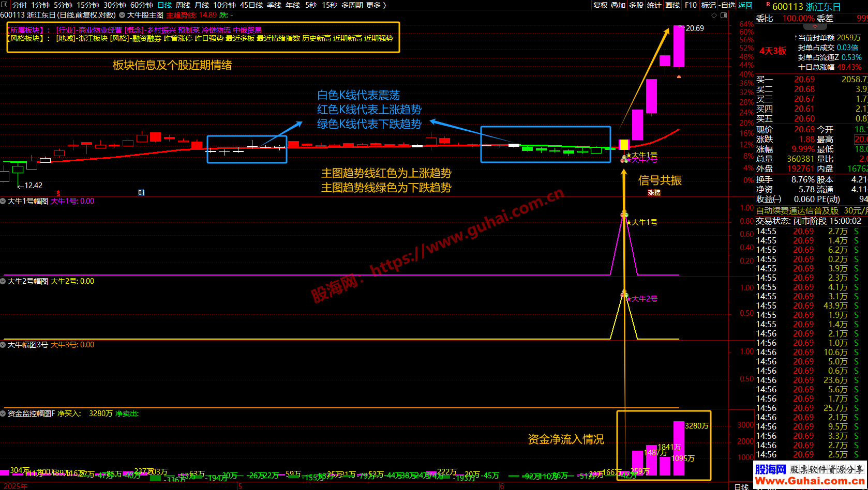The height and width of the screenshot is (490, 868).
Task: Select the 15分钟 period tab
Action: (88, 5)
